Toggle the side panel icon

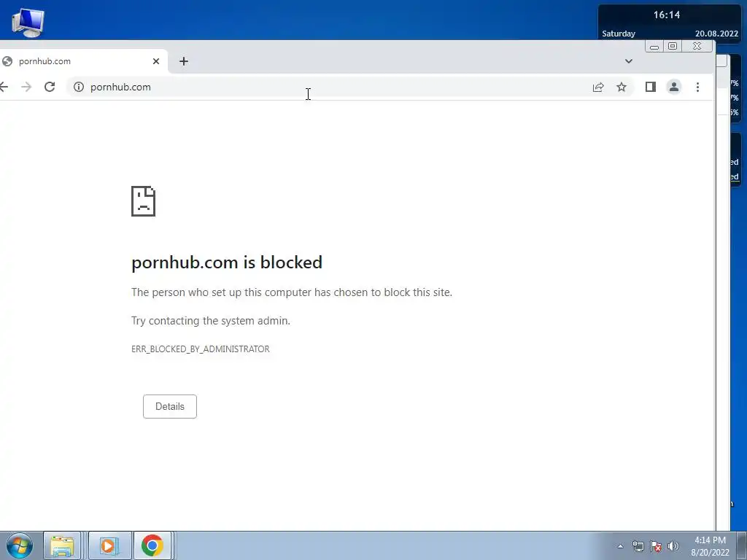coord(650,87)
